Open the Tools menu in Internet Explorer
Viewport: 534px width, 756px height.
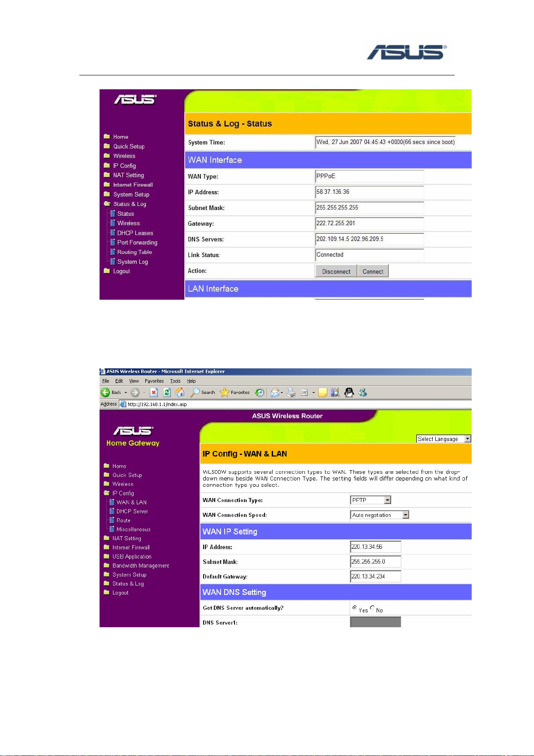pyautogui.click(x=175, y=381)
